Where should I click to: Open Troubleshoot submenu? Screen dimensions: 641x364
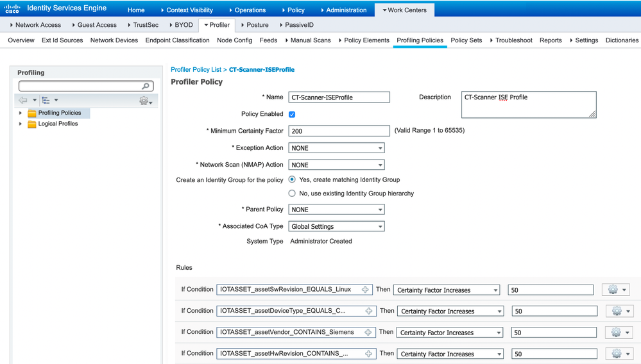click(x=511, y=40)
